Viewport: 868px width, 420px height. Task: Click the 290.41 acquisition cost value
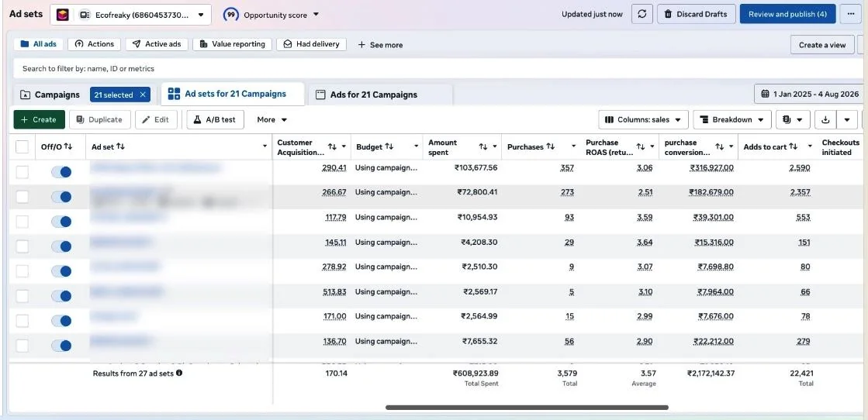click(334, 167)
